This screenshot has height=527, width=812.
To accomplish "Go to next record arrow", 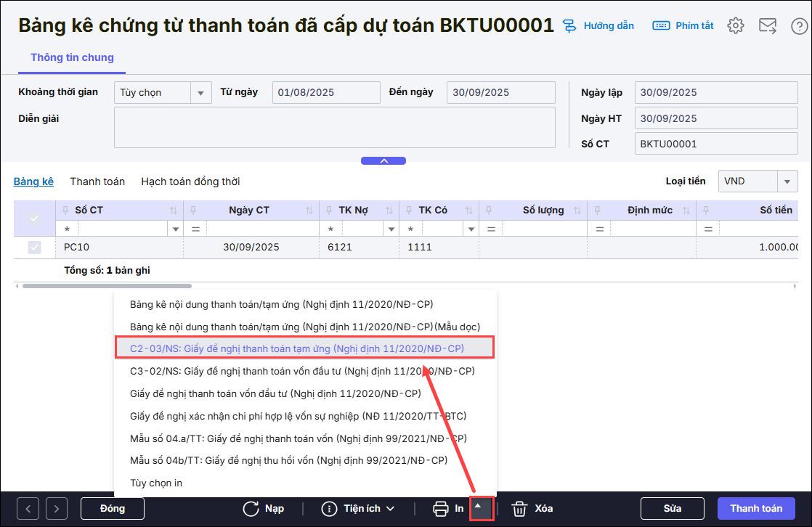I will tap(57, 508).
